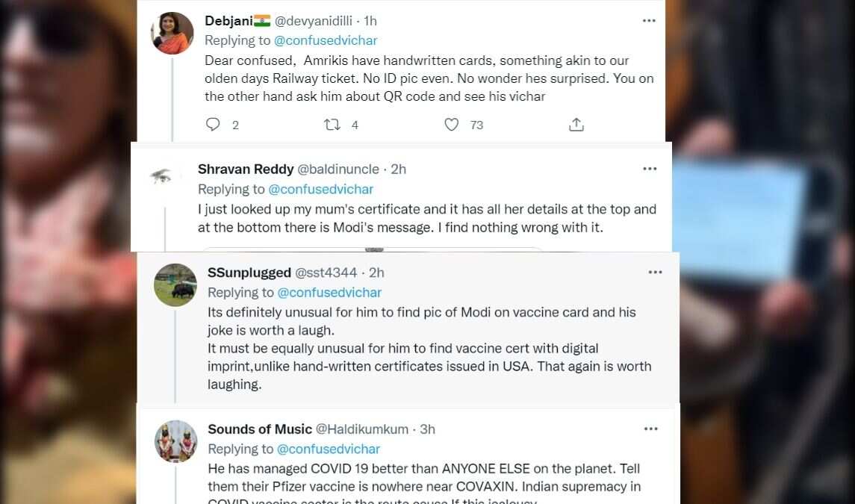Screen dimensions: 855x504
Task: Open more options on Sounds of Music tweet
Action: pyautogui.click(x=651, y=429)
